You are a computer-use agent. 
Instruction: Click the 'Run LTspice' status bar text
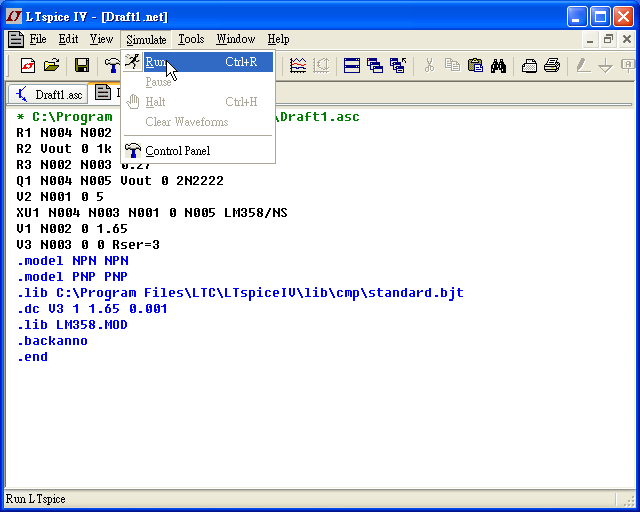[x=36, y=499]
